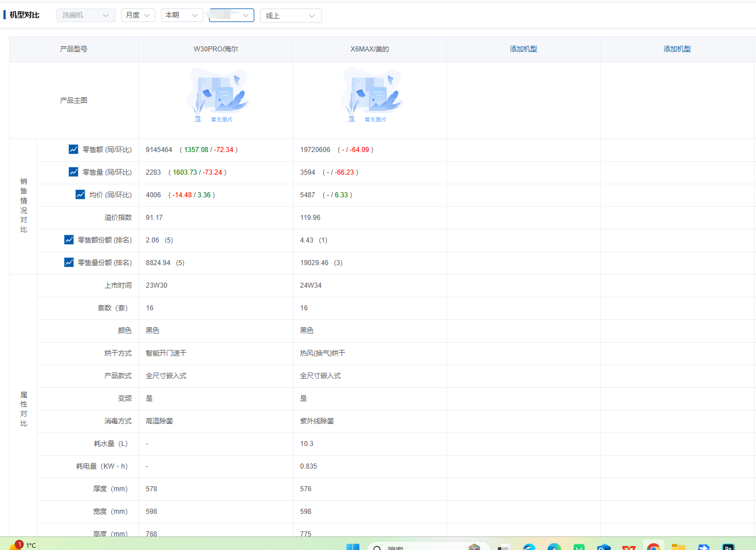Open the chart icon next to 零售量份额
Image resolution: width=756 pixels, height=550 pixels.
click(x=69, y=262)
